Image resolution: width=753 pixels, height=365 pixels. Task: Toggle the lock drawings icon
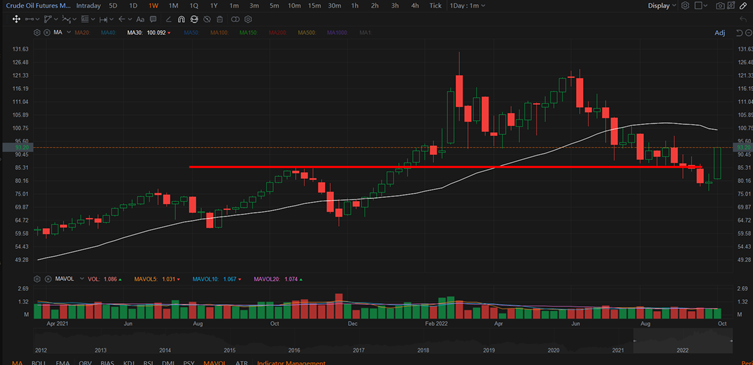click(194, 20)
